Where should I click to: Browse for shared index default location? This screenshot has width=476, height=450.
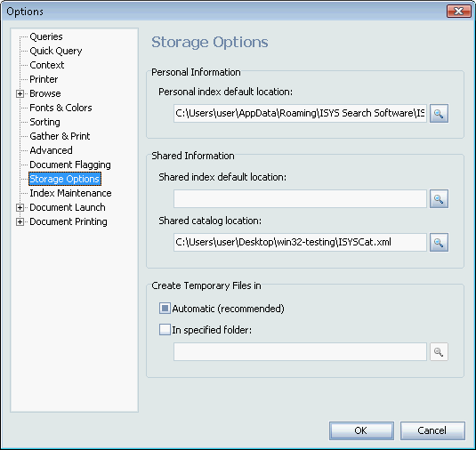pyautogui.click(x=439, y=198)
